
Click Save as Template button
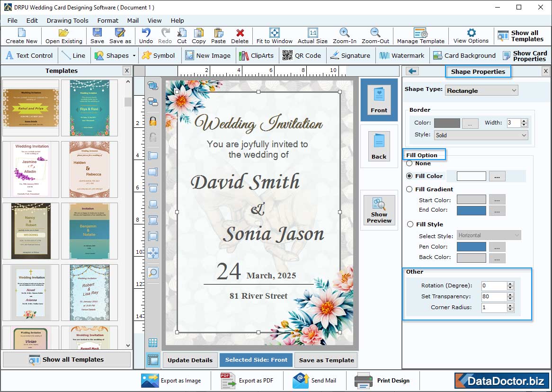[x=326, y=360]
